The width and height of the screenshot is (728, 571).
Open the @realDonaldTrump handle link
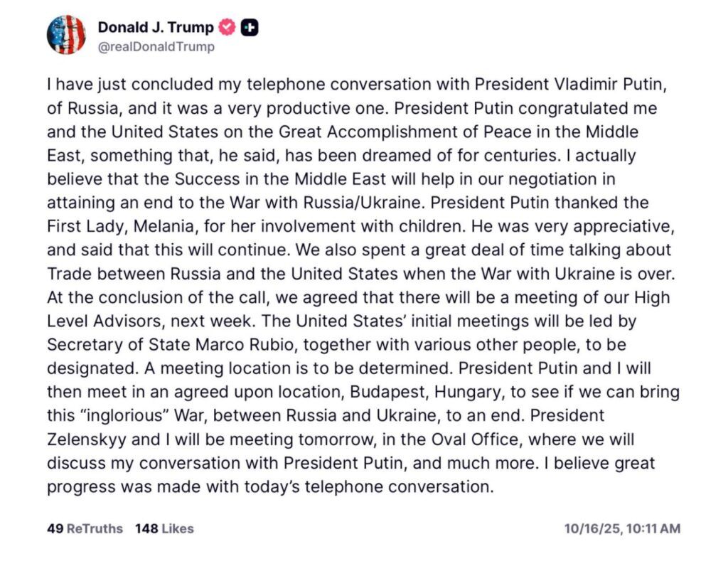[x=156, y=47]
